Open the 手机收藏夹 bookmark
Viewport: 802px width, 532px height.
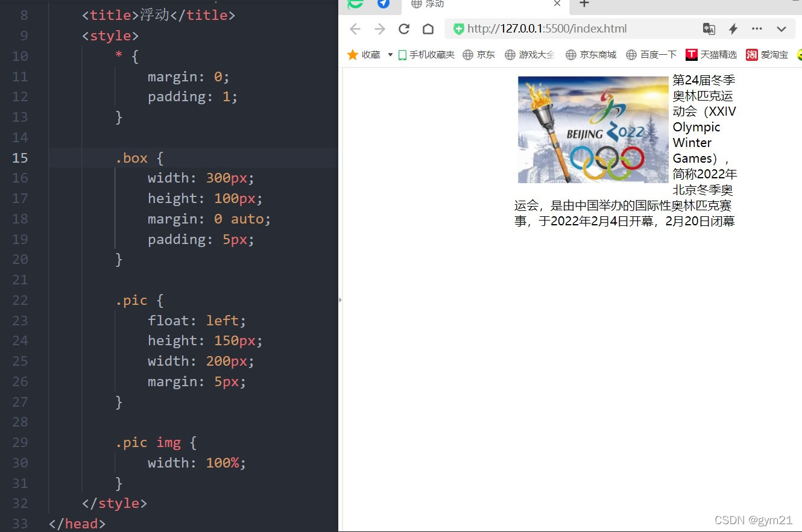[426, 55]
